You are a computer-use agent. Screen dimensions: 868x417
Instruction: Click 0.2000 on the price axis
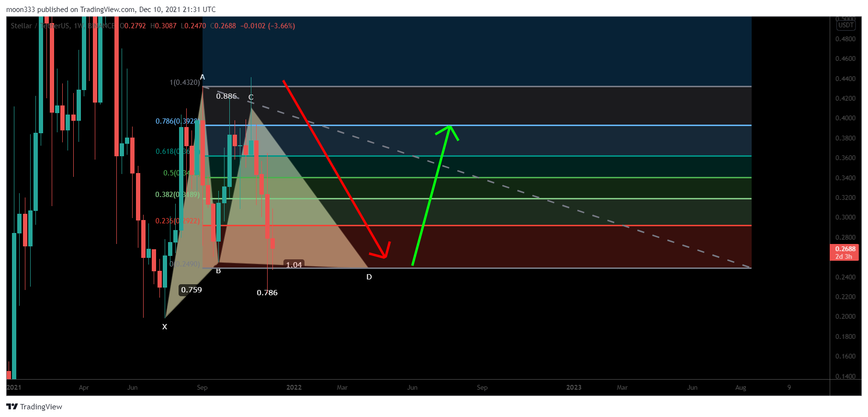click(x=845, y=317)
